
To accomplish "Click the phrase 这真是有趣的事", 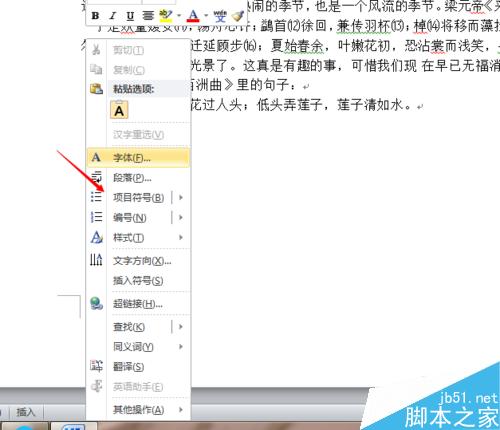I will [289, 66].
